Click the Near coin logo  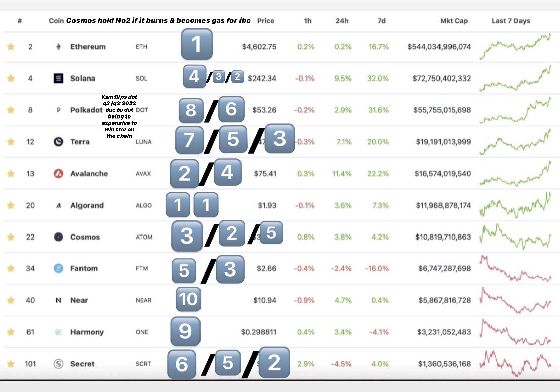[59, 300]
